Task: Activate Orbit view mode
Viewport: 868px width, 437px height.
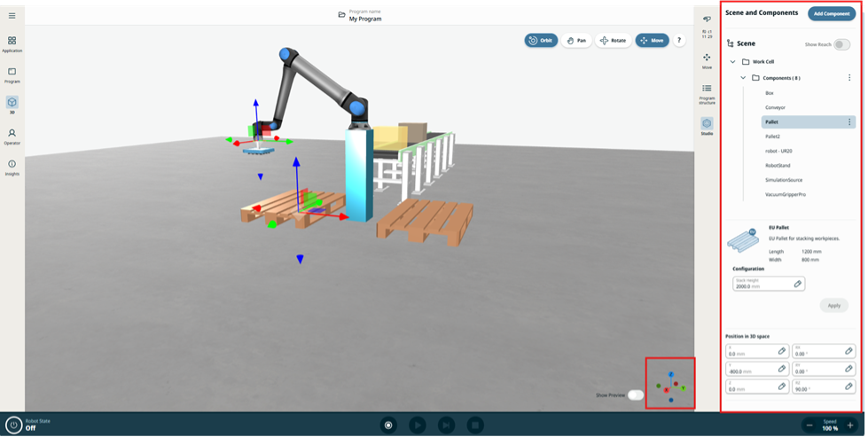Action: [541, 41]
